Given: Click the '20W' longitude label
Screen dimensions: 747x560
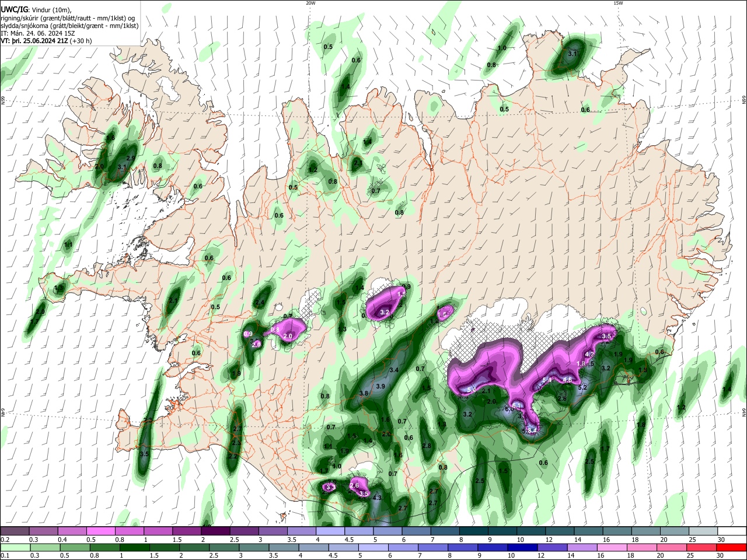Looking at the screenshot, I should pos(310,3).
